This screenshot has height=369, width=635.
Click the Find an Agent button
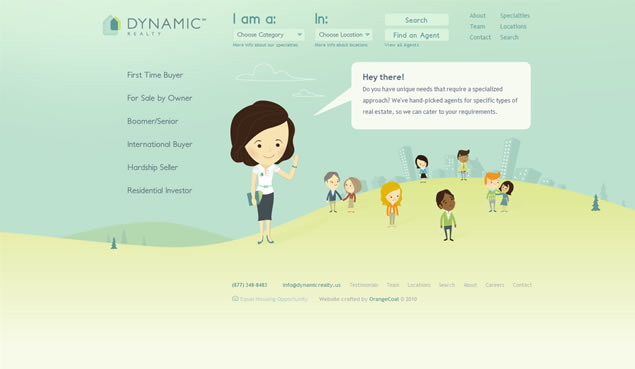(416, 35)
